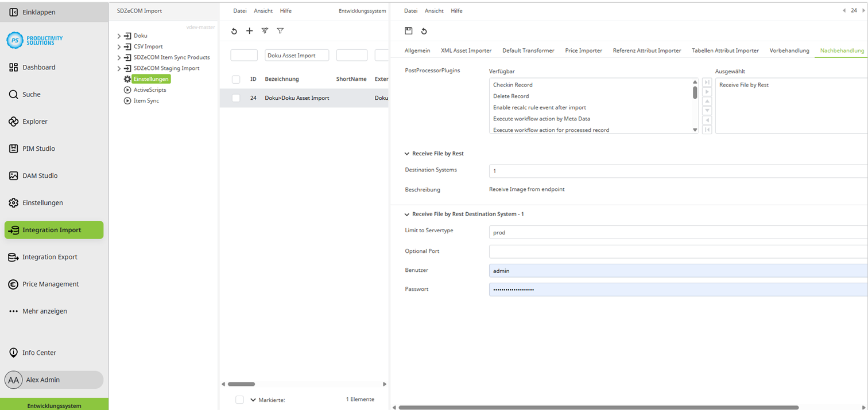Add a new import with the plus icon
Image resolution: width=868 pixels, height=410 pixels.
click(249, 31)
